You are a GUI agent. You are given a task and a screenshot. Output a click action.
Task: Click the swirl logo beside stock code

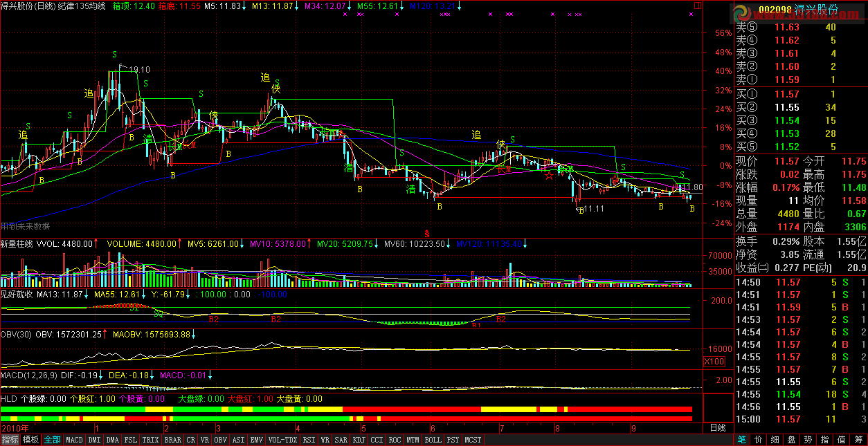click(x=742, y=12)
